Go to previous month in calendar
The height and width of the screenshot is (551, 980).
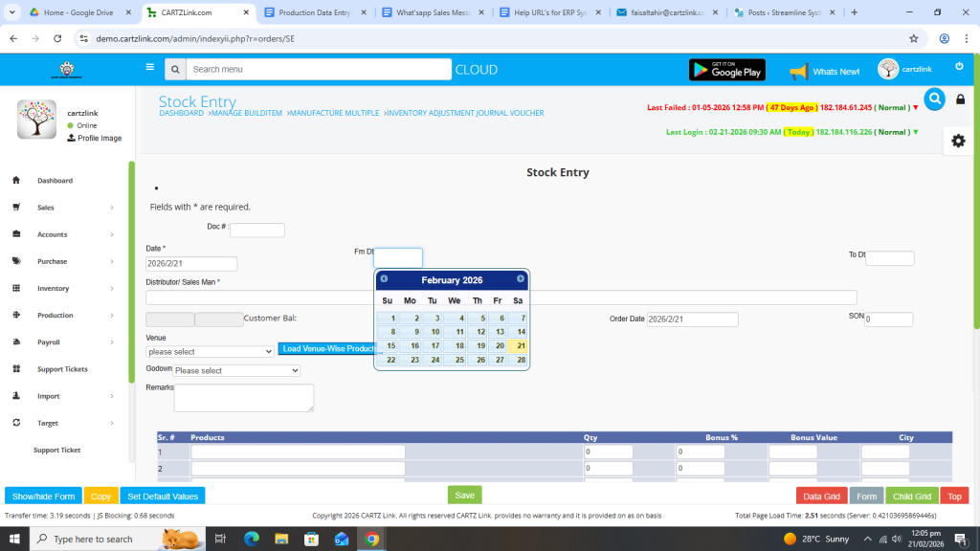coord(385,279)
